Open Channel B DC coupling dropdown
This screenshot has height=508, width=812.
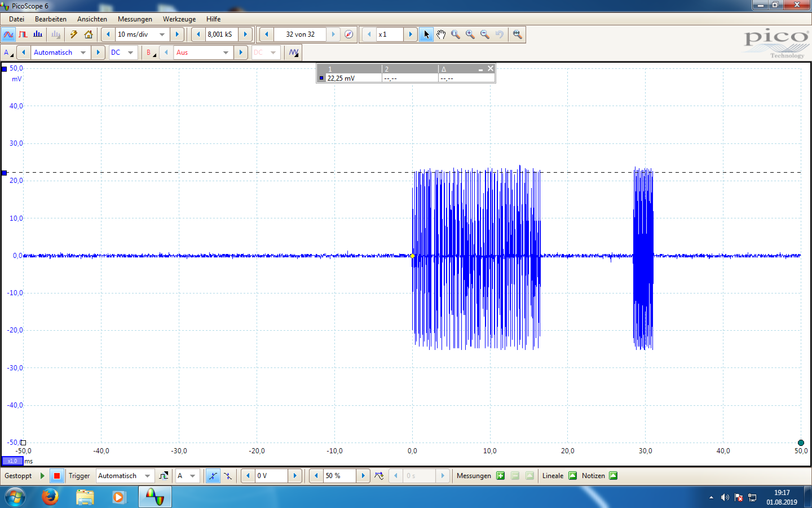(x=273, y=52)
